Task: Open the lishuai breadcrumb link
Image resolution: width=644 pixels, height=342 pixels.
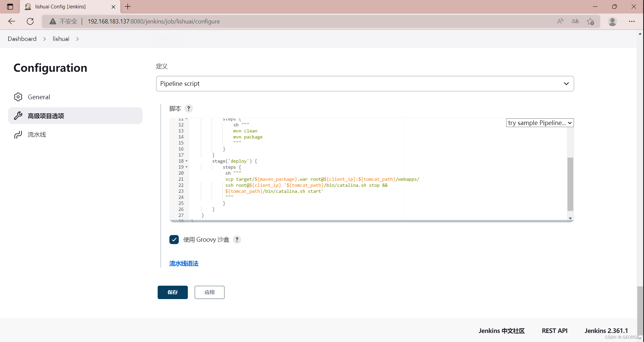Action: pos(61,39)
